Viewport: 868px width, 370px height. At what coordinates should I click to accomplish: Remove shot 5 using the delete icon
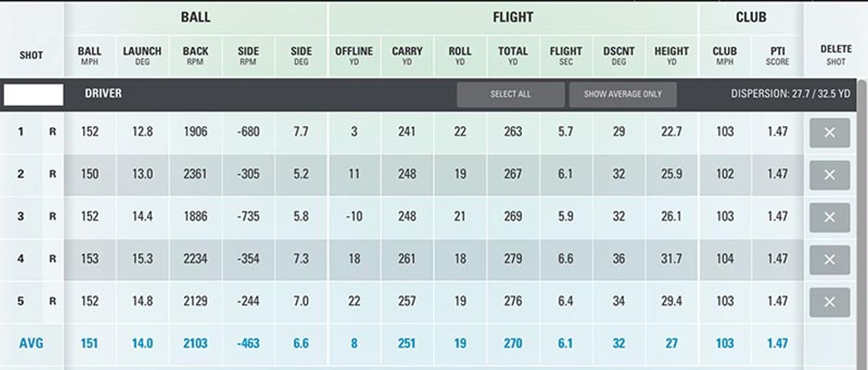coord(830,302)
